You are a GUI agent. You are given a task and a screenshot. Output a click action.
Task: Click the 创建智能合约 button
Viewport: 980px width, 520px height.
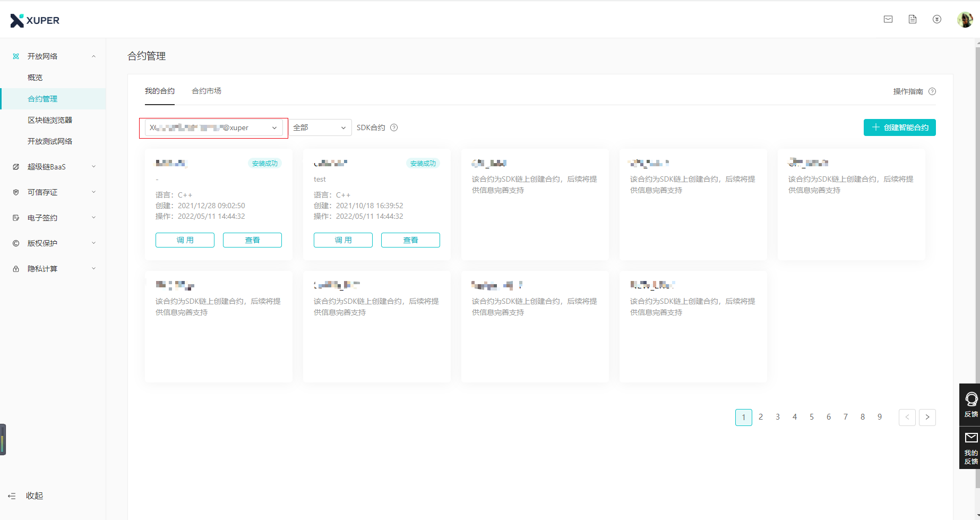coord(899,127)
